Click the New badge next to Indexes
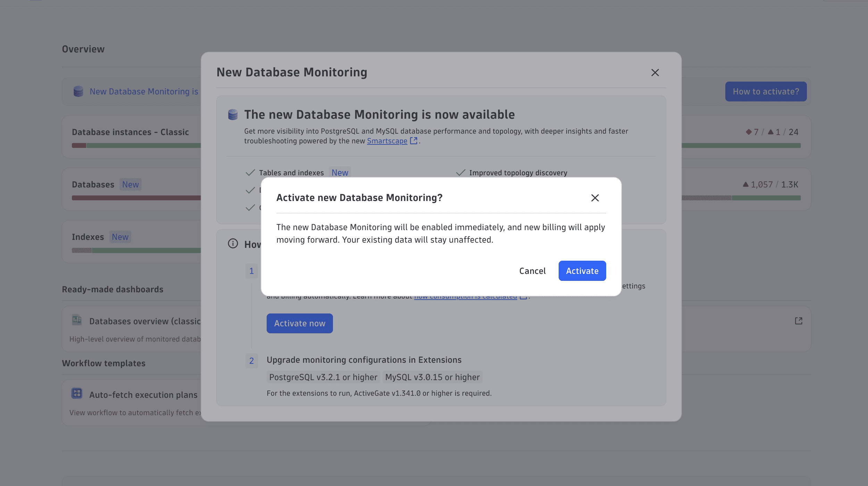 click(x=120, y=237)
